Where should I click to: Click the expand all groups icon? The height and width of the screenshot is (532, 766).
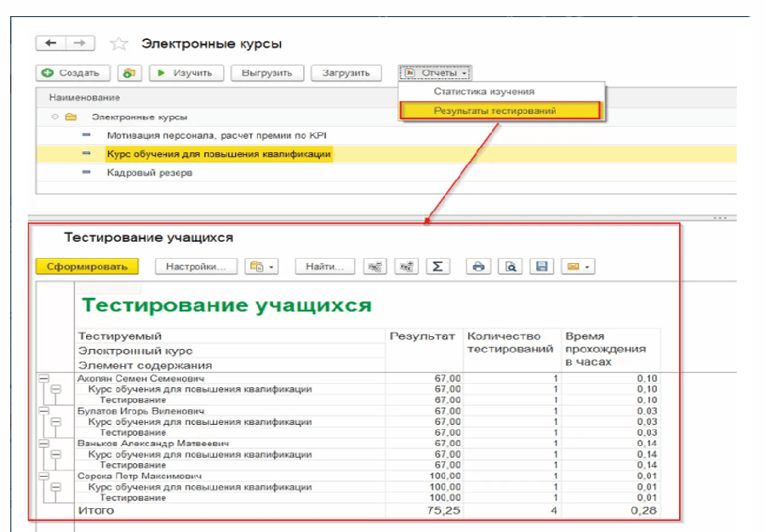407,266
